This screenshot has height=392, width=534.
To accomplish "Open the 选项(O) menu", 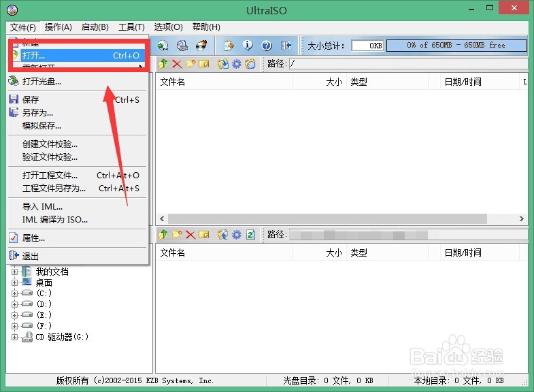I will 168,27.
